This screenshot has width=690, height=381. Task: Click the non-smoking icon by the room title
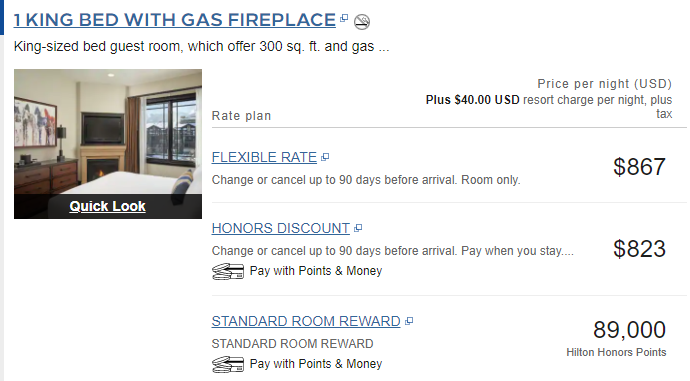(x=362, y=22)
